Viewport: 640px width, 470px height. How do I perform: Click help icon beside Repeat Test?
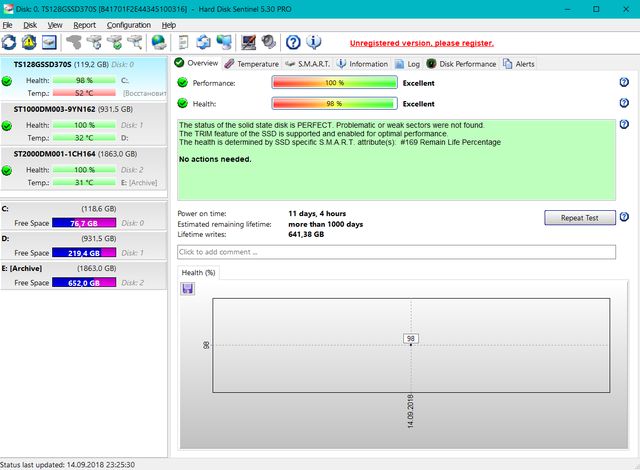624,217
